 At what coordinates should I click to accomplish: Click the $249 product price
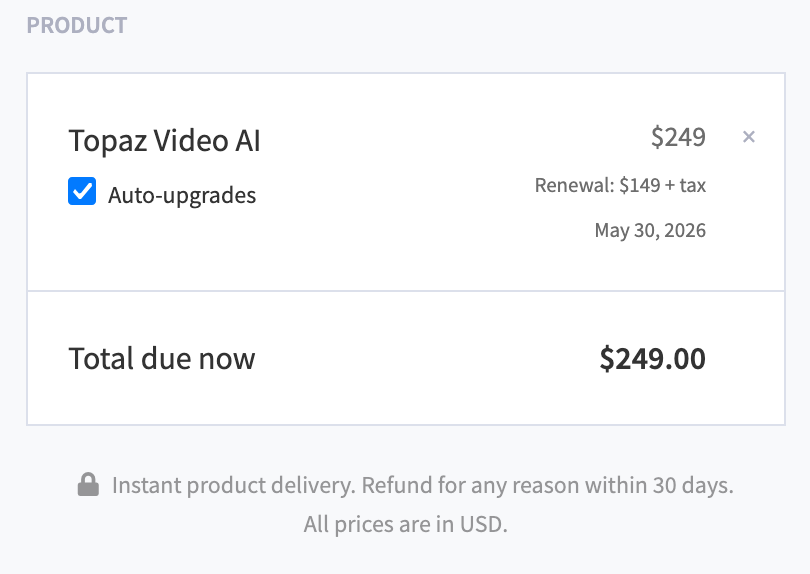[678, 137]
